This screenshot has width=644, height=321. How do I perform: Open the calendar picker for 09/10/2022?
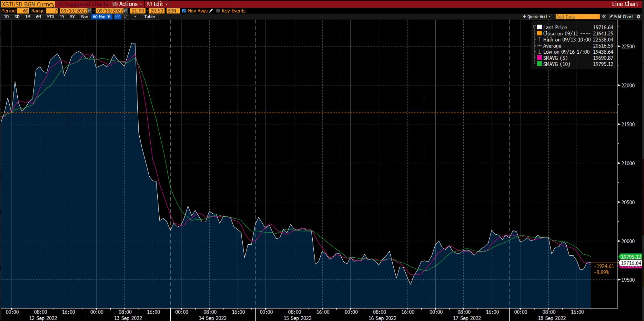click(x=90, y=11)
